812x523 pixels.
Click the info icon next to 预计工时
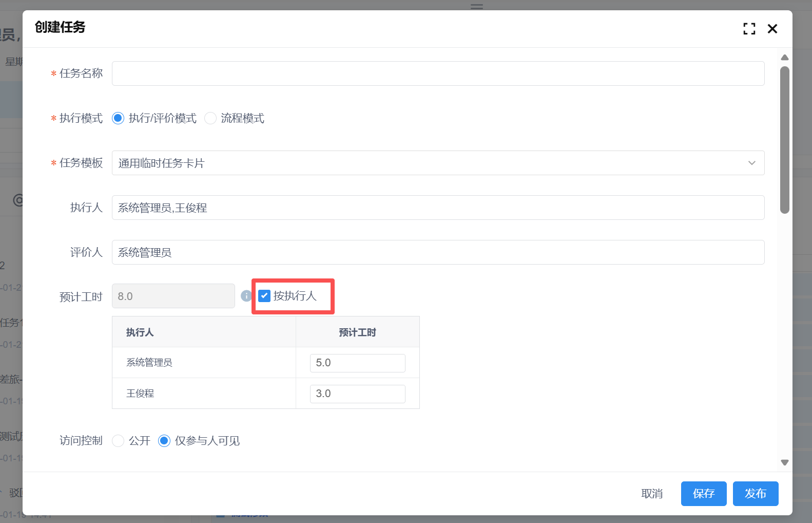(x=246, y=296)
